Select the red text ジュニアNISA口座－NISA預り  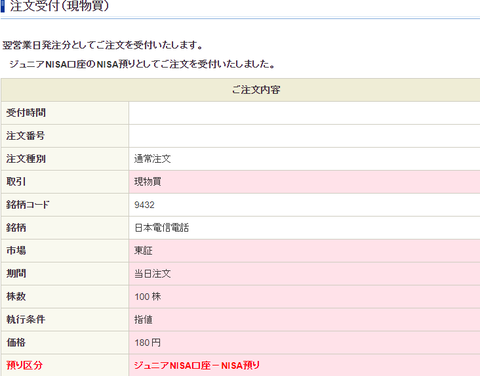coord(197,365)
